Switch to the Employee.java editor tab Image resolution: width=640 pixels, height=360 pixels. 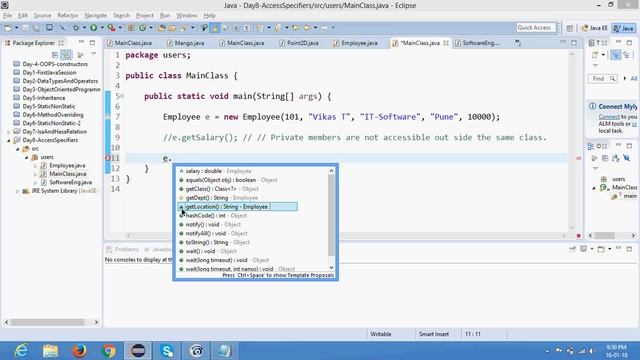coord(355,43)
